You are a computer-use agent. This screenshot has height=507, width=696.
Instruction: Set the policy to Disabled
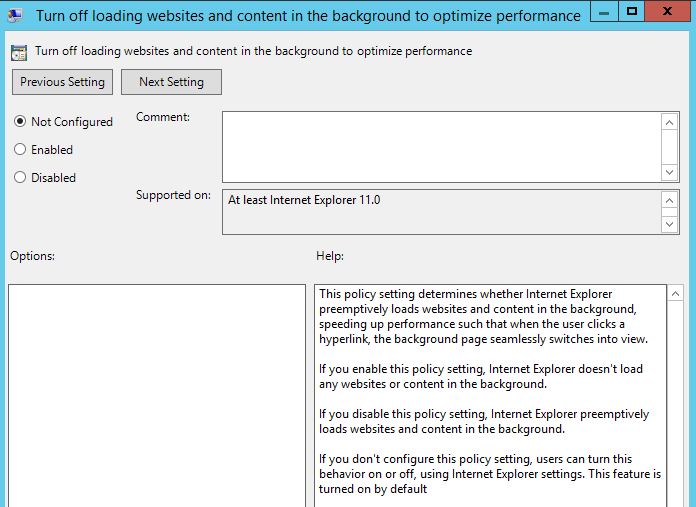[x=20, y=178]
